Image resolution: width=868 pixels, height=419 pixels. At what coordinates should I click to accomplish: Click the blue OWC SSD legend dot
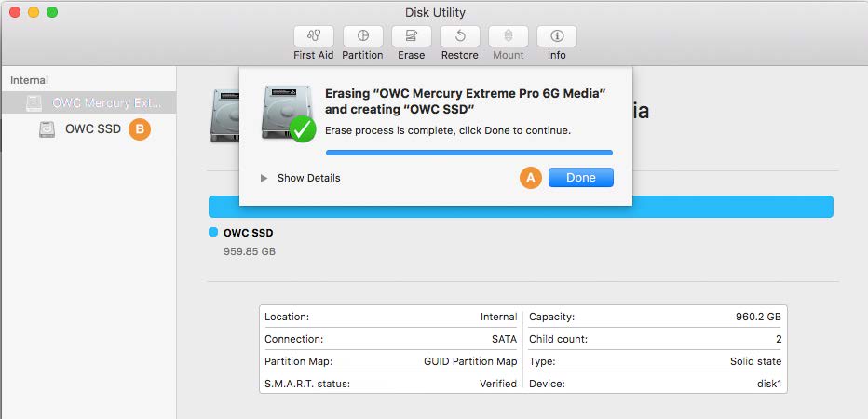click(213, 233)
